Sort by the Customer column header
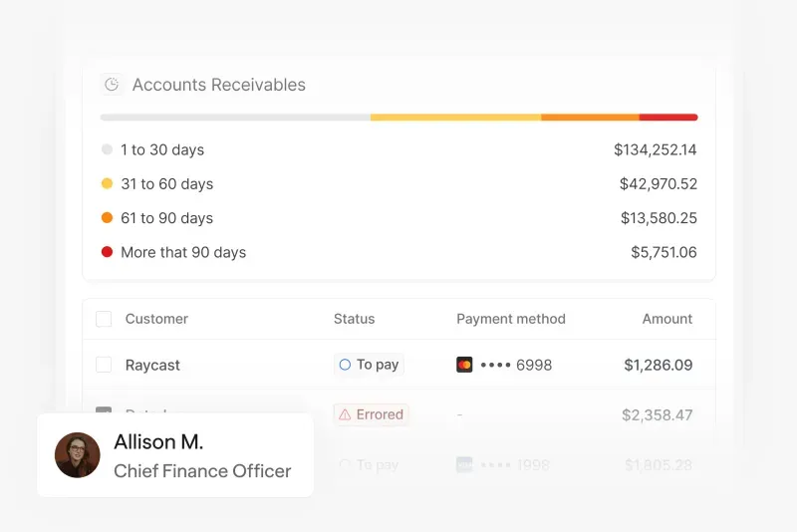This screenshot has height=532, width=797. click(x=156, y=319)
